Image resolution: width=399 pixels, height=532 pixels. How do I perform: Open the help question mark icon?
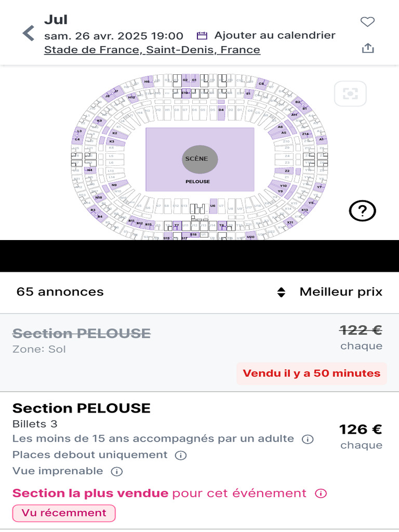point(362,210)
